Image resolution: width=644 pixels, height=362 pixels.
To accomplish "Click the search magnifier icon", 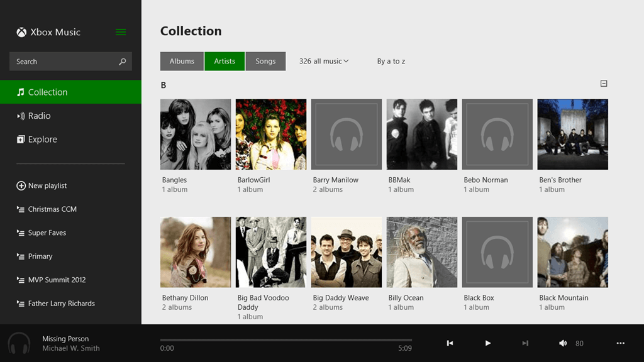I will [x=122, y=62].
